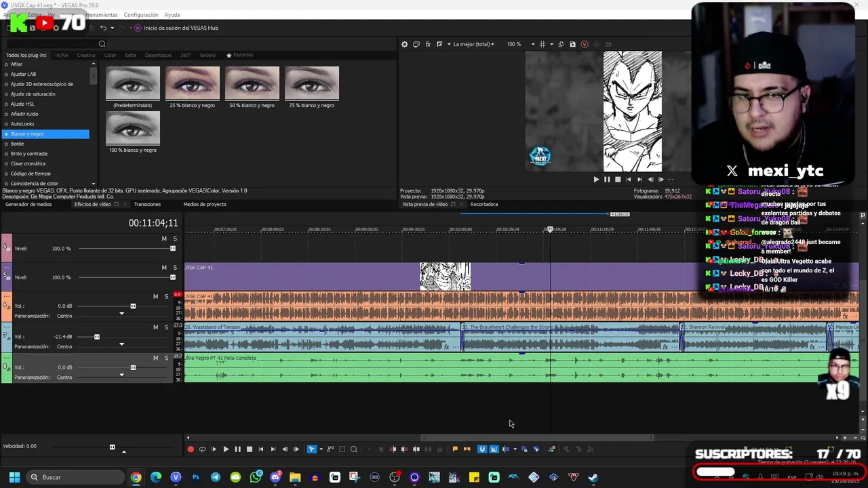This screenshot has height=488, width=868.
Task: Toggle the preview overlays grid icon
Action: (x=542, y=44)
